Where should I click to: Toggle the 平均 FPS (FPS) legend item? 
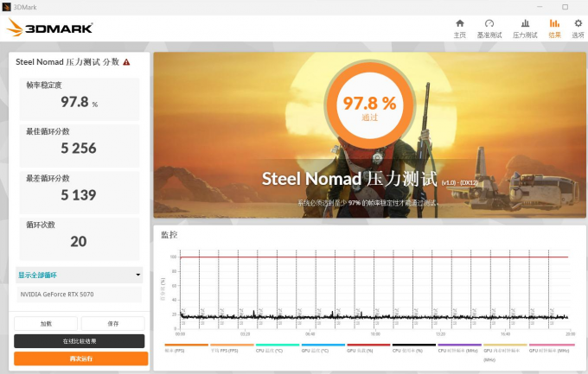(x=232, y=348)
